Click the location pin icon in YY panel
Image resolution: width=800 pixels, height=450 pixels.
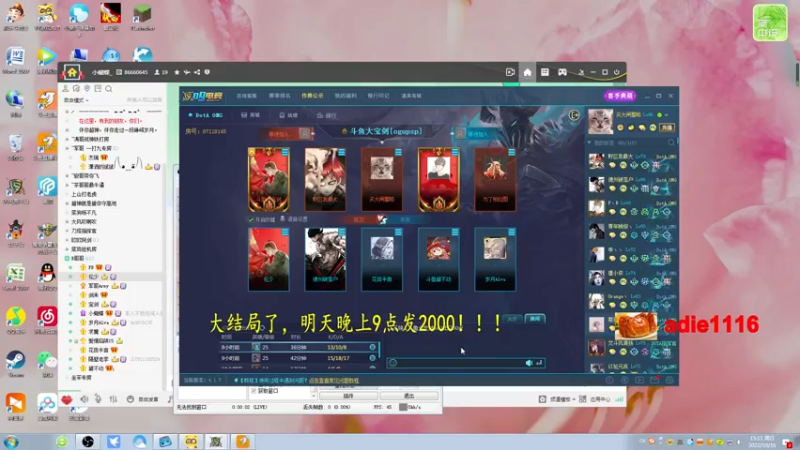pos(87,89)
